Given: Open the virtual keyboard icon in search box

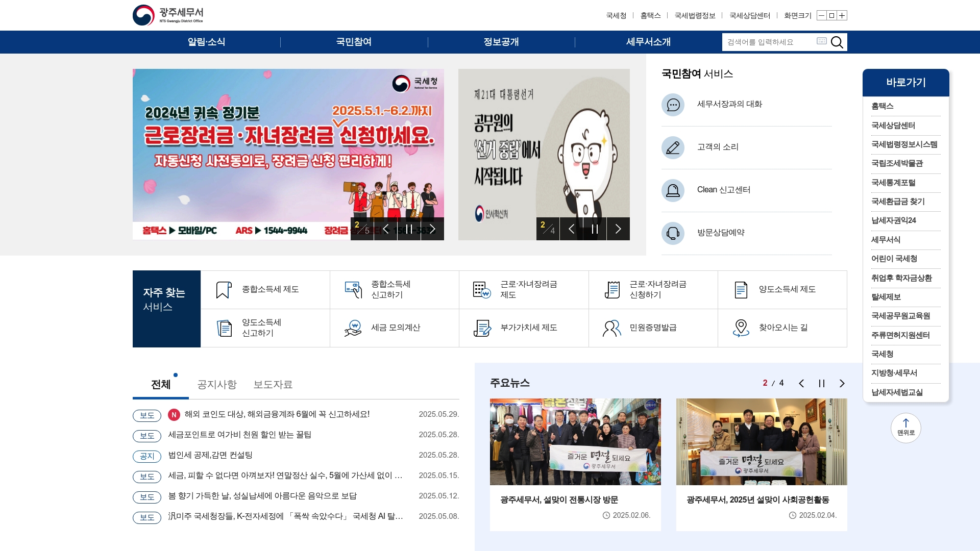Looking at the screenshot, I should 821,41.
